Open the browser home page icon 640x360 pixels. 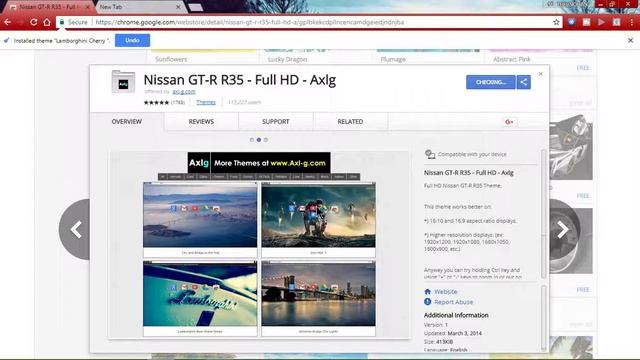pos(47,22)
